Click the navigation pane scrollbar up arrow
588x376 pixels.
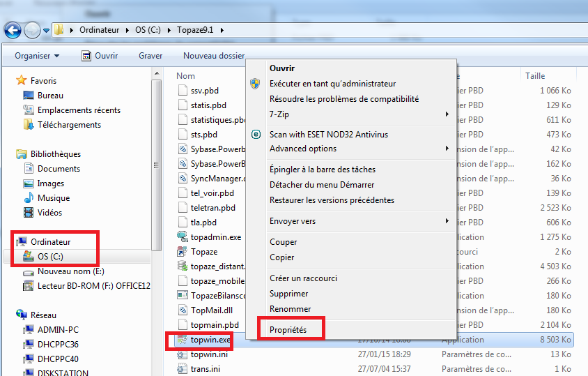click(x=157, y=73)
